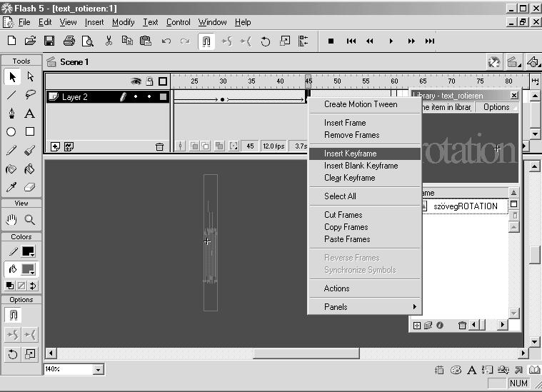Click Add Layer button

click(x=55, y=146)
